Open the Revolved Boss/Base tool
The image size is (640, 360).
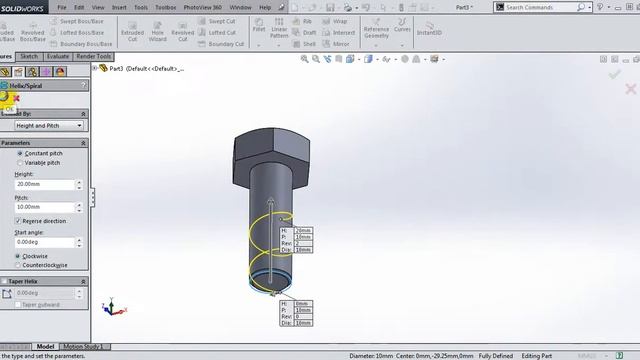tap(32, 32)
